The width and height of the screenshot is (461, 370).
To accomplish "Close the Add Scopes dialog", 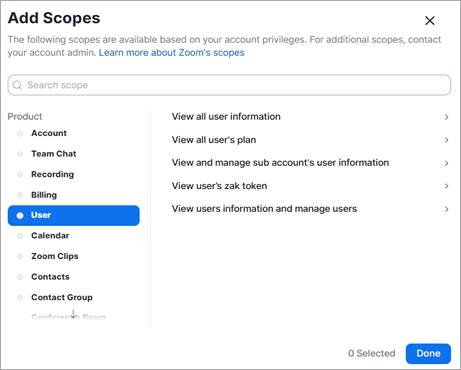I will [x=430, y=21].
